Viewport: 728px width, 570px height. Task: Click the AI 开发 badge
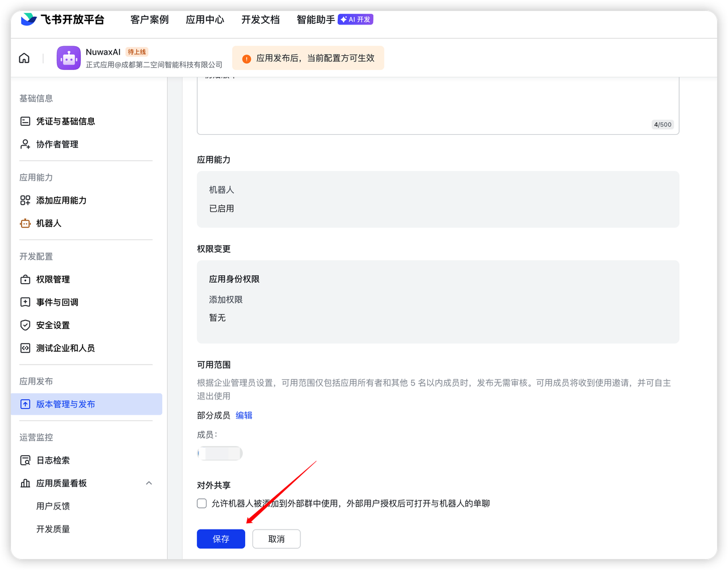pos(355,19)
